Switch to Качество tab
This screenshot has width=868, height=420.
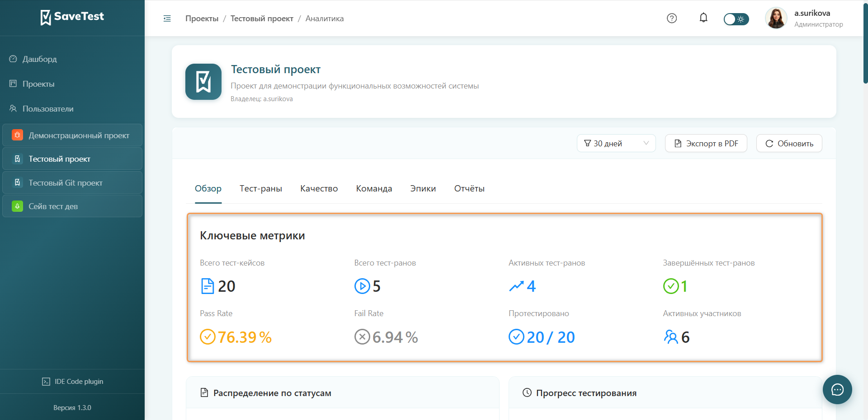pos(319,188)
